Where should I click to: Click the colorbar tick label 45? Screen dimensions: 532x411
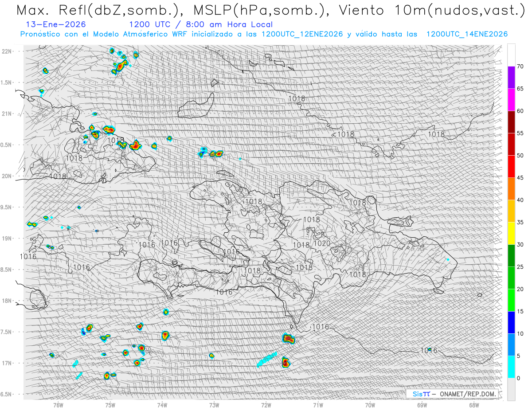pos(520,178)
